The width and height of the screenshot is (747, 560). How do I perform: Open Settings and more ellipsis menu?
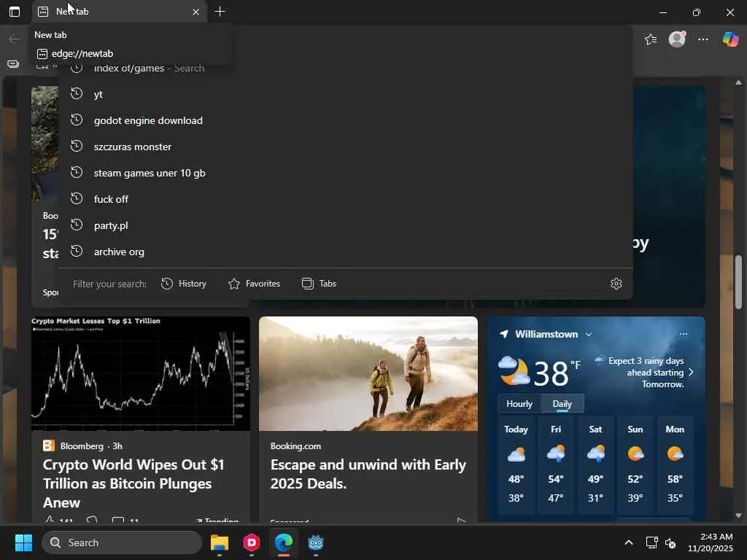(x=703, y=39)
